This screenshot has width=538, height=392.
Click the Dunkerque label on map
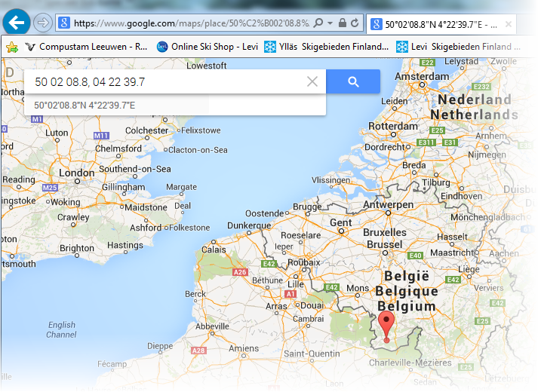coord(249,225)
